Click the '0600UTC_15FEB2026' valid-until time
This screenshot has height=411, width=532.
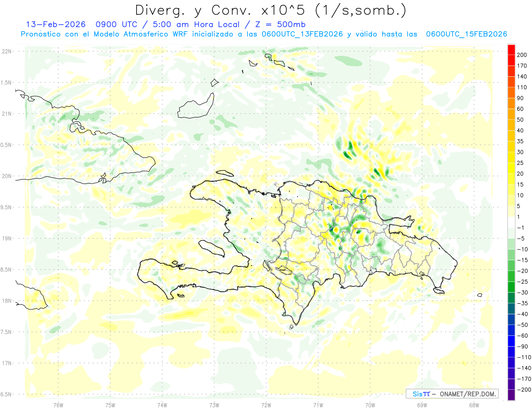[x=466, y=34]
